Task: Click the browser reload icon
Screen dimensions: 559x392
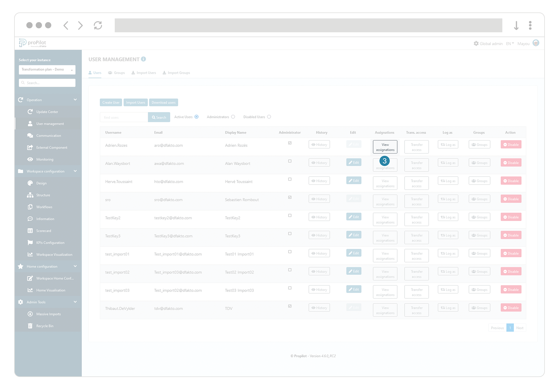Action: tap(98, 25)
